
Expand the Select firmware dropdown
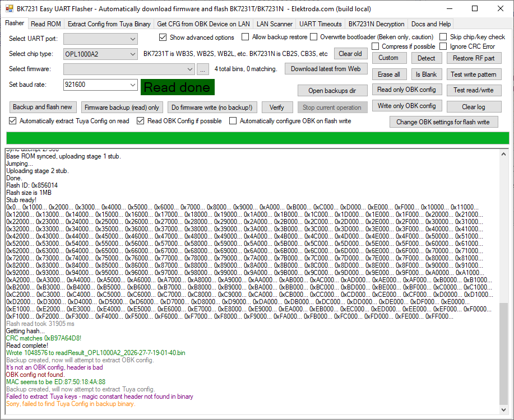coord(129,69)
